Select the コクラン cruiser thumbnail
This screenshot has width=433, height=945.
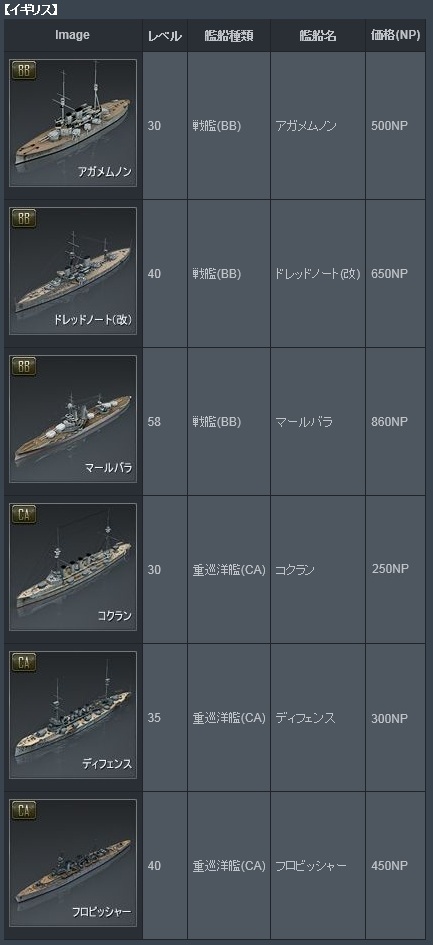point(73,567)
